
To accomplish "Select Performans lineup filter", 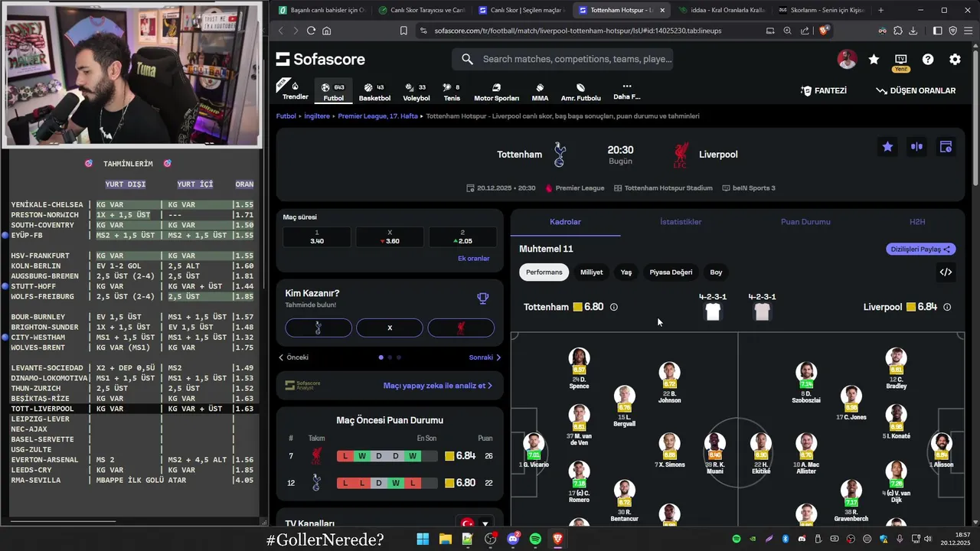I will coord(544,272).
